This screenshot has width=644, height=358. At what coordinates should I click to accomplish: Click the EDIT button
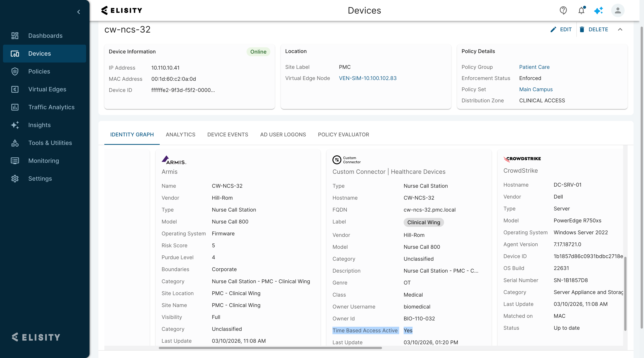pyautogui.click(x=561, y=29)
